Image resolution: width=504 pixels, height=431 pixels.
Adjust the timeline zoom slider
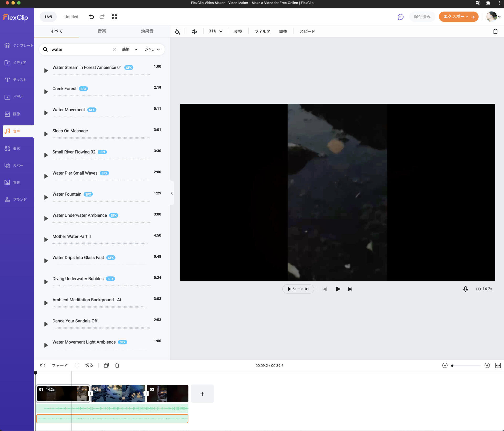tap(452, 365)
